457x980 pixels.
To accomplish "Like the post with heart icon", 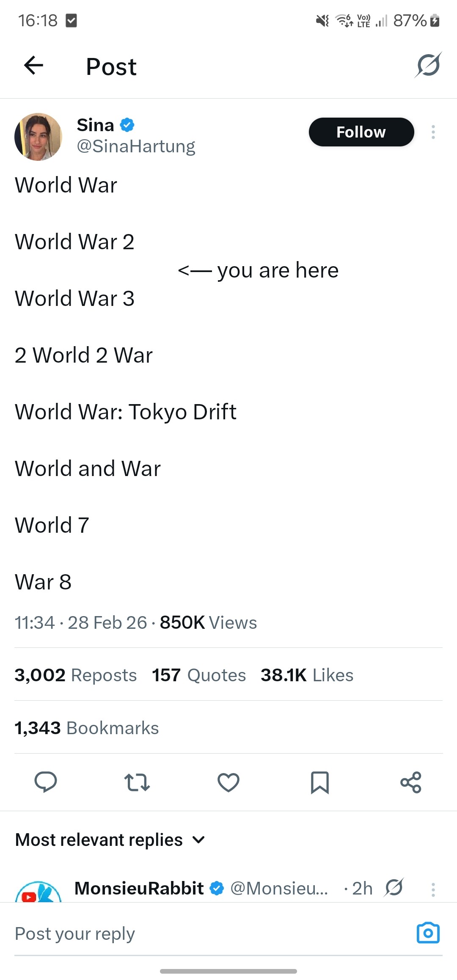I will (x=228, y=782).
